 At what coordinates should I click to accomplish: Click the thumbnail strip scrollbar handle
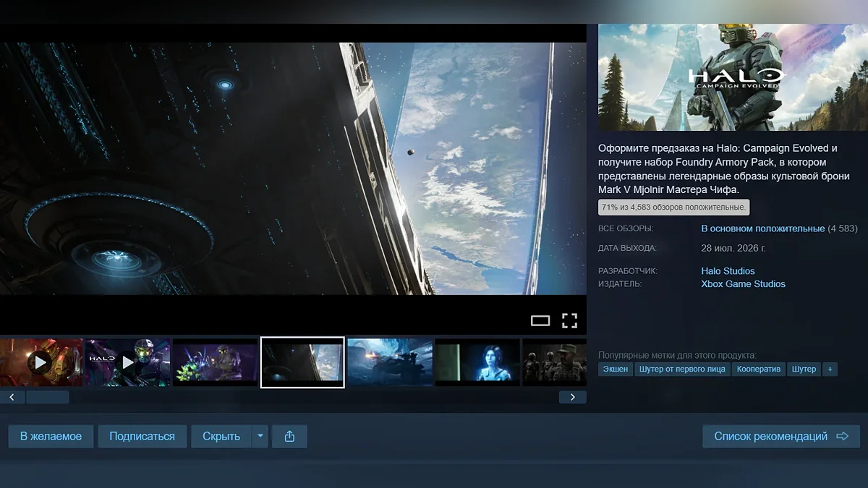48,397
